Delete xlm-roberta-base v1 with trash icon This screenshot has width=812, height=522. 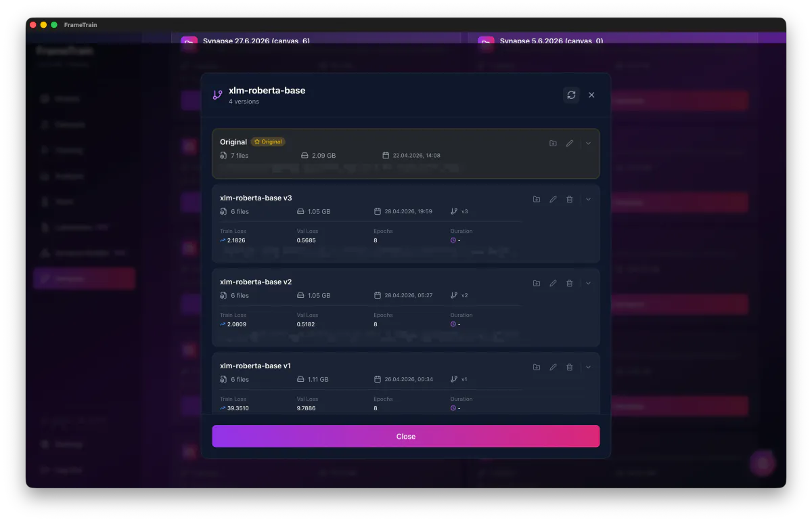[x=570, y=367]
